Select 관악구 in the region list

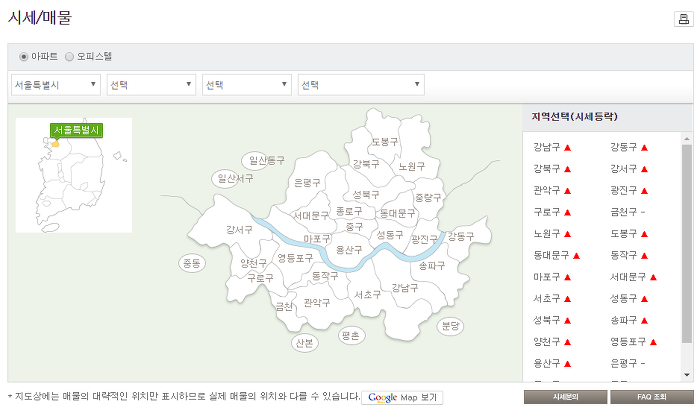(546, 191)
